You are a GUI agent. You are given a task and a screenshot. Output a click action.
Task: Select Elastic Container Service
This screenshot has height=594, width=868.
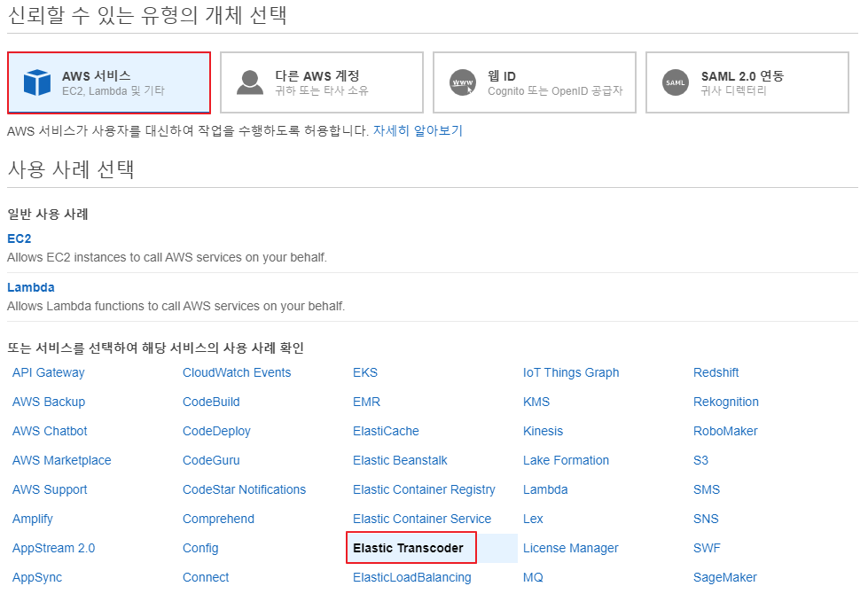click(422, 520)
